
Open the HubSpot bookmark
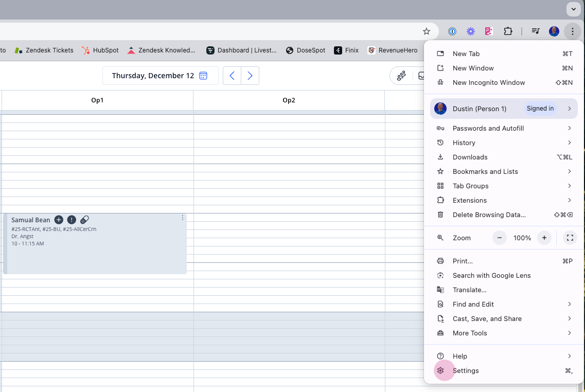[x=100, y=50]
